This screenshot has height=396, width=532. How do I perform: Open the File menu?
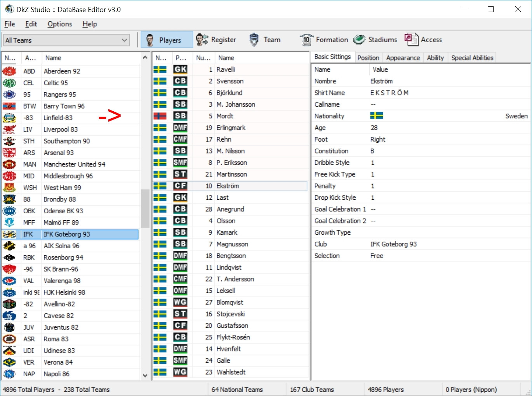pyautogui.click(x=10, y=24)
